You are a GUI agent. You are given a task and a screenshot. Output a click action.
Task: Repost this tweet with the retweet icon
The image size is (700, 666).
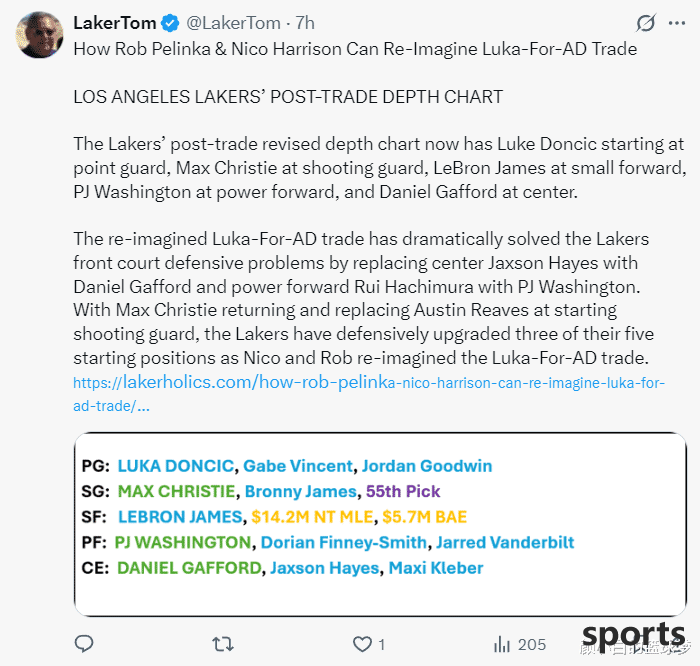(222, 644)
